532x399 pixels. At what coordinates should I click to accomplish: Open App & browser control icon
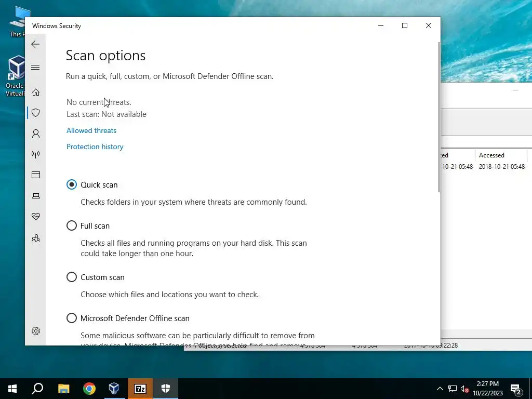click(x=36, y=175)
